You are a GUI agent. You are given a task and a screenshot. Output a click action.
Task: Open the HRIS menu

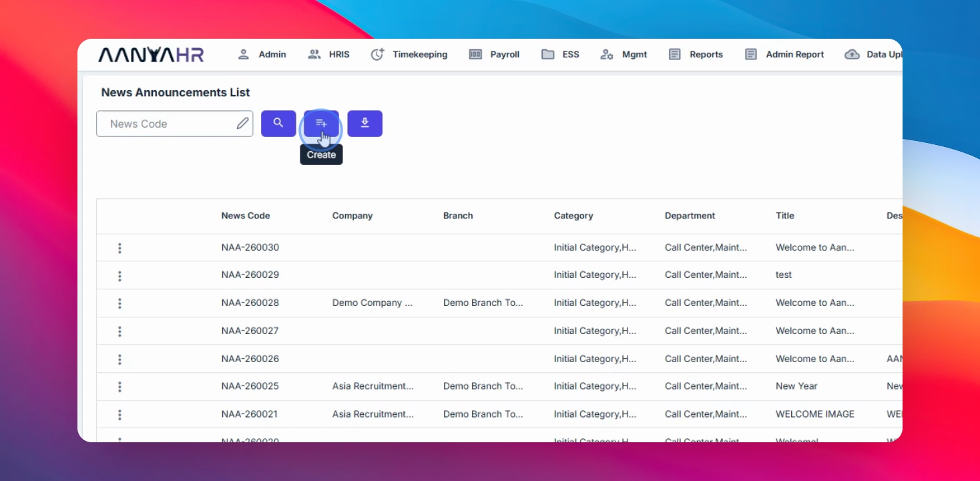(x=328, y=55)
